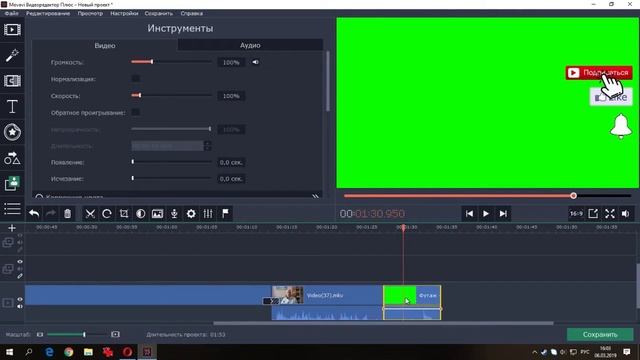Open the Stickers star panel
Image resolution: width=640 pixels, height=360 pixels.
click(12, 132)
